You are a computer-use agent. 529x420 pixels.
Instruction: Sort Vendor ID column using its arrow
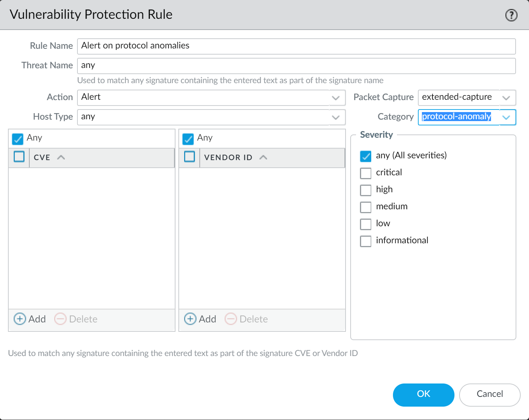point(263,157)
